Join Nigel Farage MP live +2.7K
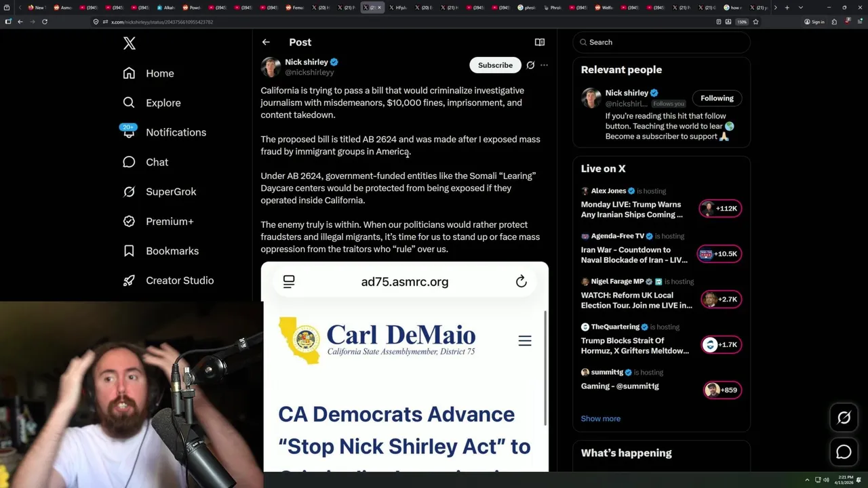Viewport: 868px width, 488px height. [x=720, y=300]
